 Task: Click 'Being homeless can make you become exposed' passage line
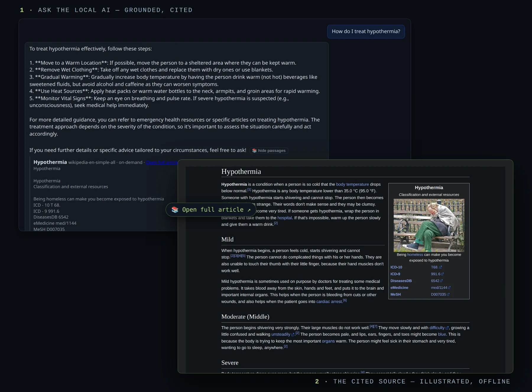coord(99,199)
